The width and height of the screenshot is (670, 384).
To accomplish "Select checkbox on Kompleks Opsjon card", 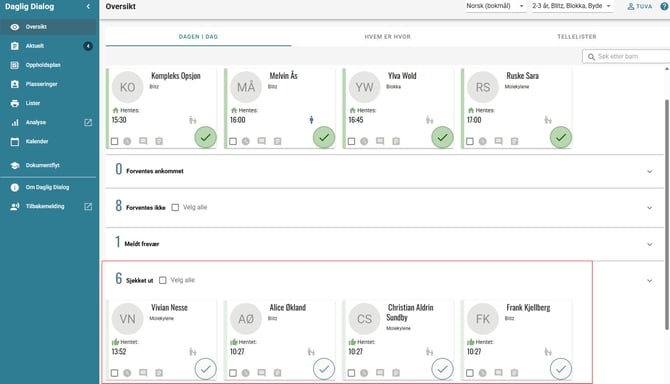I will [x=115, y=141].
